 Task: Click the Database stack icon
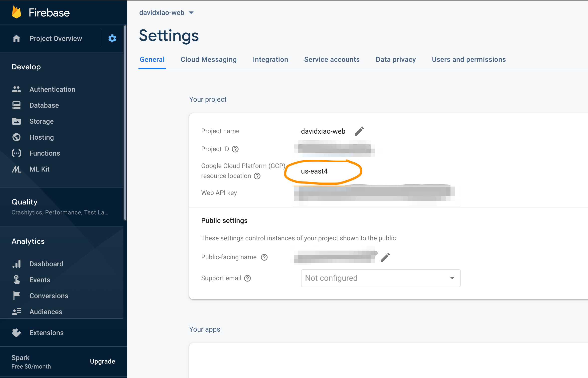[16, 105]
